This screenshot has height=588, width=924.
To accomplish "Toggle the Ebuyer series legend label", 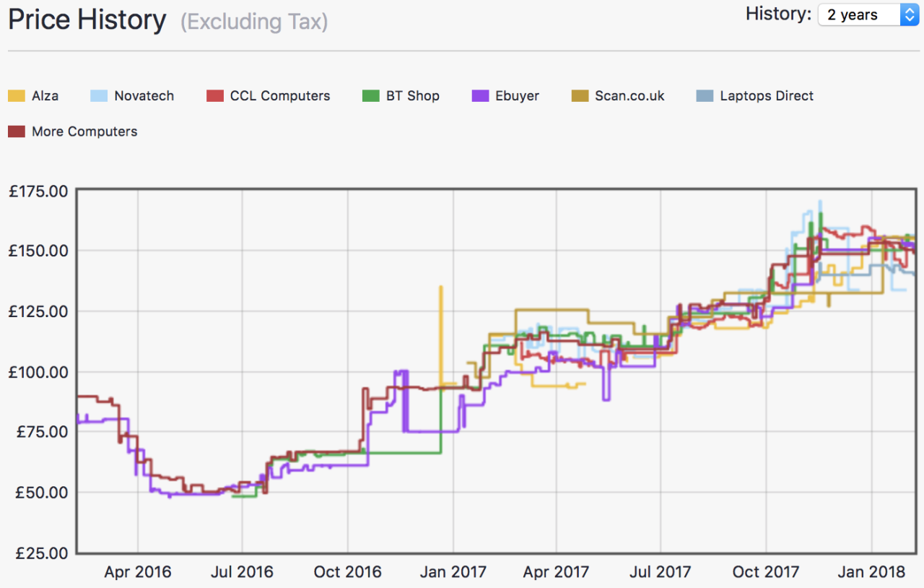I will 517,96.
